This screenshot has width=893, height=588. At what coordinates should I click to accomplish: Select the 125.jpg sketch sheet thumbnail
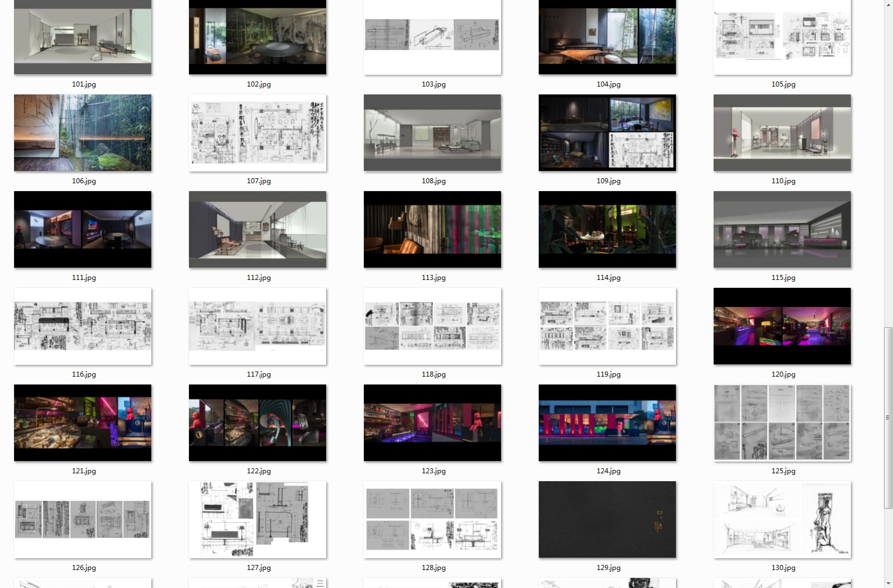pyautogui.click(x=782, y=423)
